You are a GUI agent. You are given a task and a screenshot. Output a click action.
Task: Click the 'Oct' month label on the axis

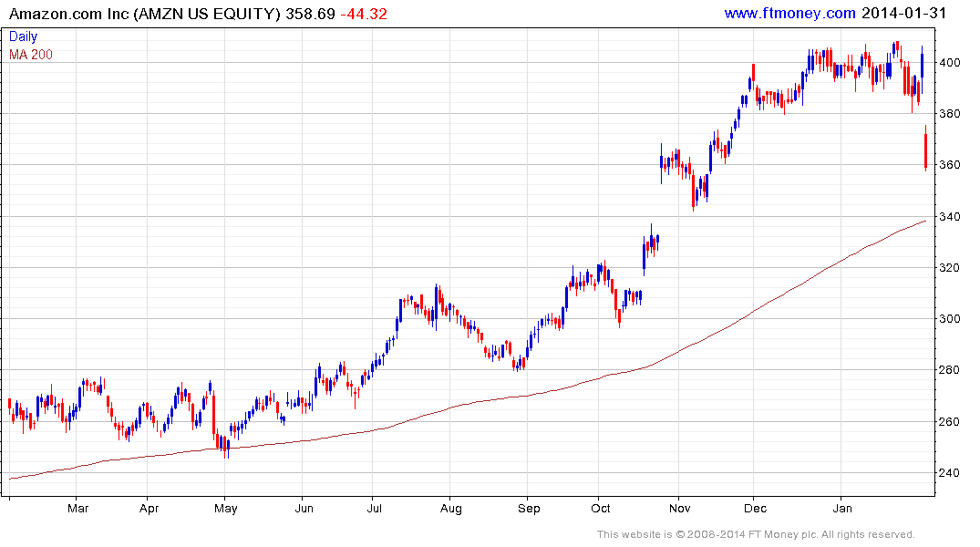pyautogui.click(x=600, y=508)
